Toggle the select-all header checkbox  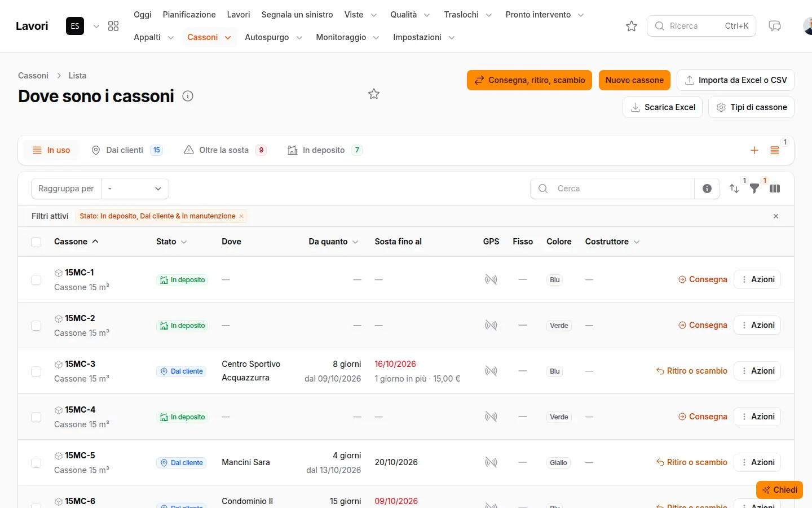36,242
